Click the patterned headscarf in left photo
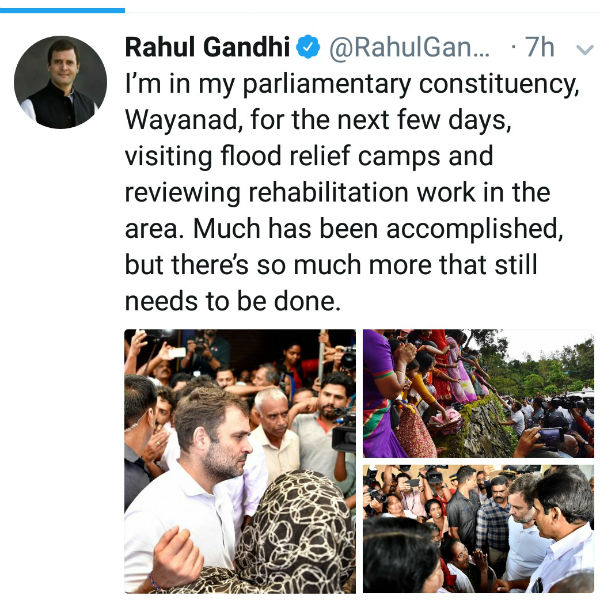This screenshot has width=600, height=600. tap(297, 532)
